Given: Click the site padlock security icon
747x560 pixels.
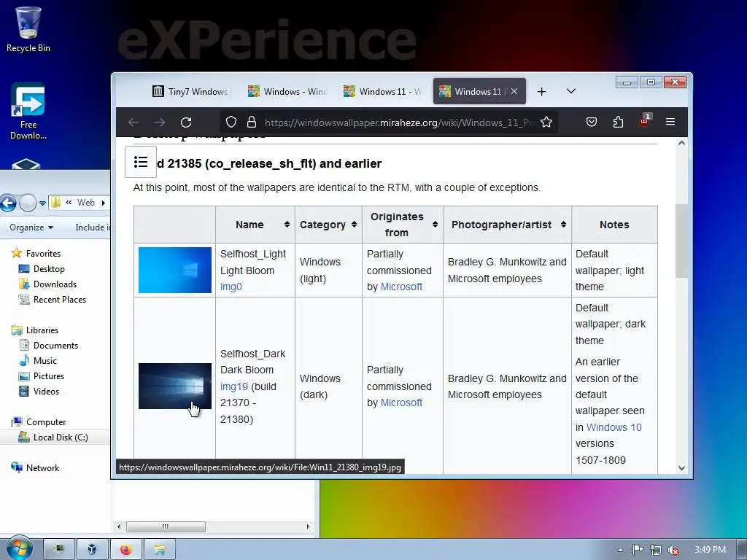Looking at the screenshot, I should coord(252,122).
